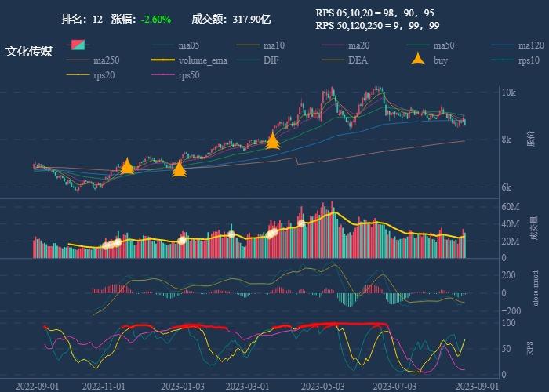Image resolution: width=549 pixels, height=392 pixels.
Task: Click the first volume breakout dot
Action: 106,245
